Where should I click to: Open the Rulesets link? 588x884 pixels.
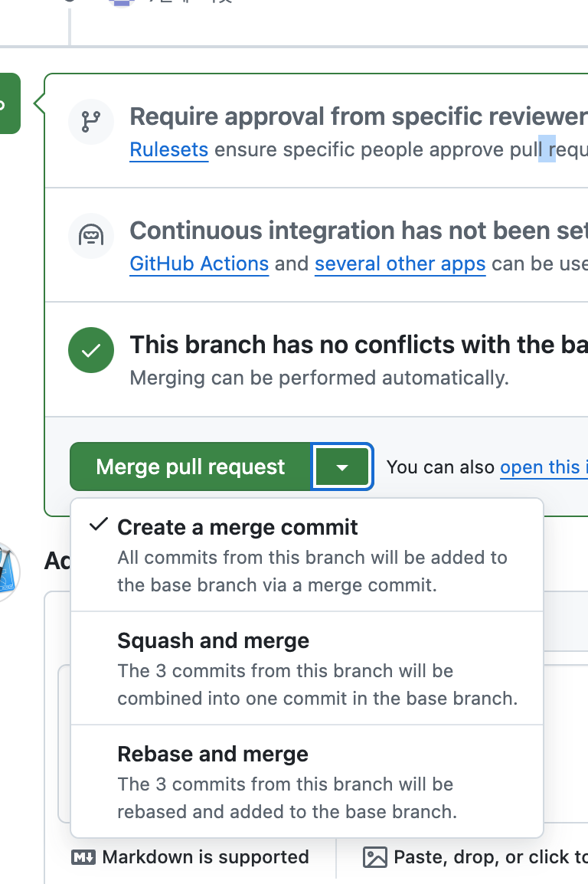[x=169, y=150]
